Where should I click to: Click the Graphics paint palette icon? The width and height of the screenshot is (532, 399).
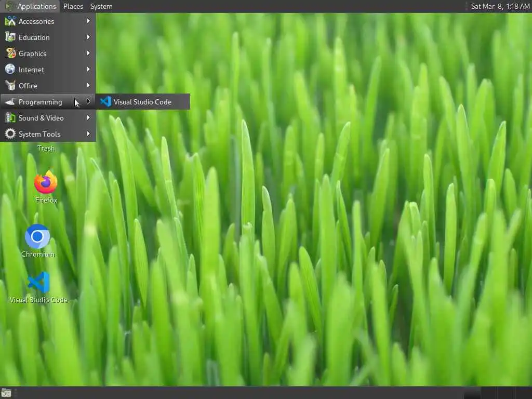coord(10,54)
